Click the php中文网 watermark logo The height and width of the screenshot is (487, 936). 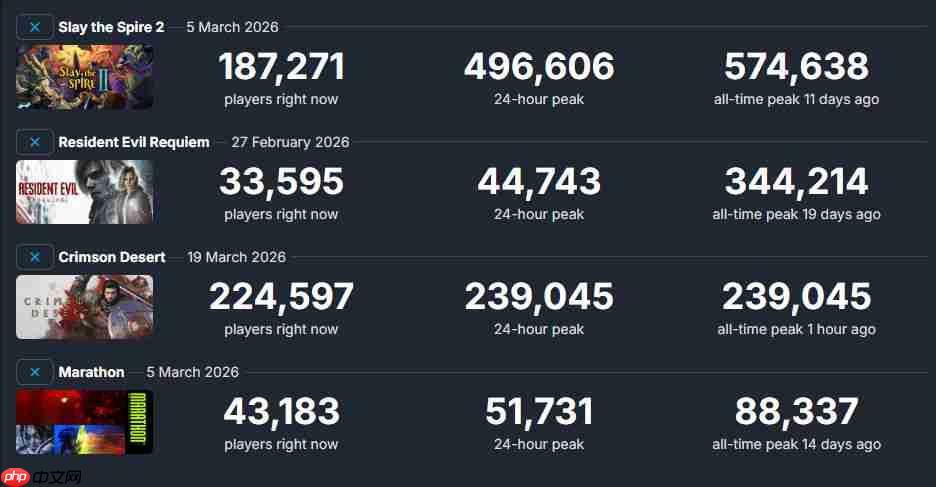click(41, 477)
